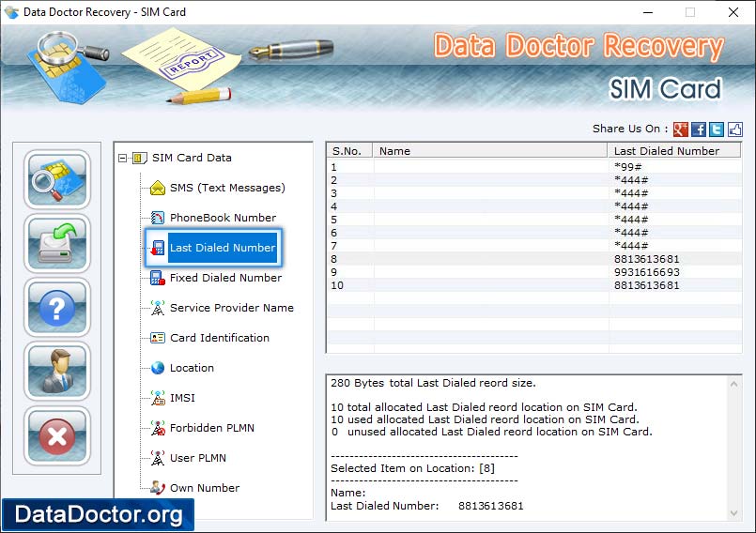Click the Save recovered data drive button
The width and height of the screenshot is (756, 533).
tap(57, 243)
